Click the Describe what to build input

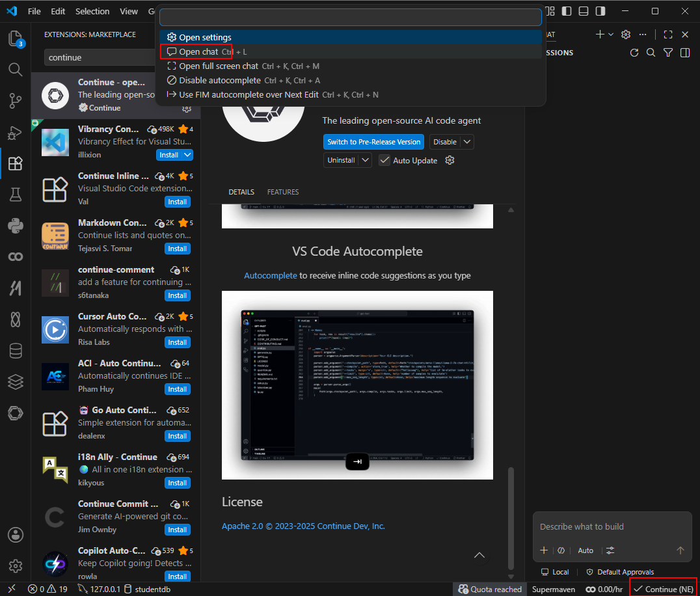pos(612,527)
